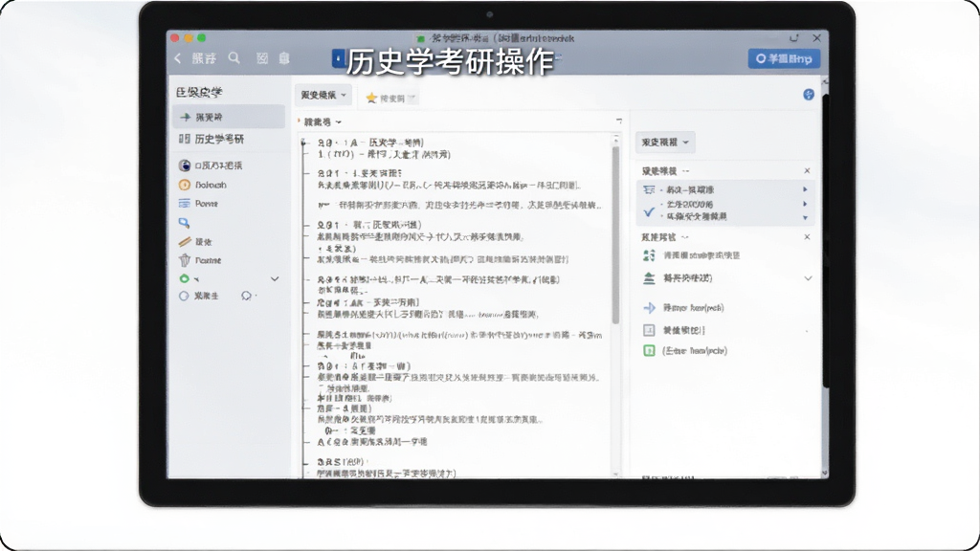Open the third highlighted row's down arrow
The width and height of the screenshot is (980, 551).
click(x=805, y=217)
